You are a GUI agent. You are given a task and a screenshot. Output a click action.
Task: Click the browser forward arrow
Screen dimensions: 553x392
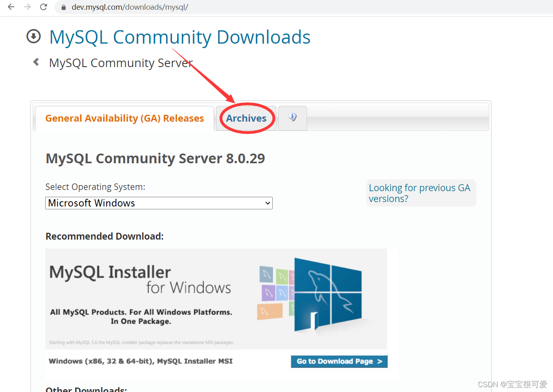pos(27,7)
